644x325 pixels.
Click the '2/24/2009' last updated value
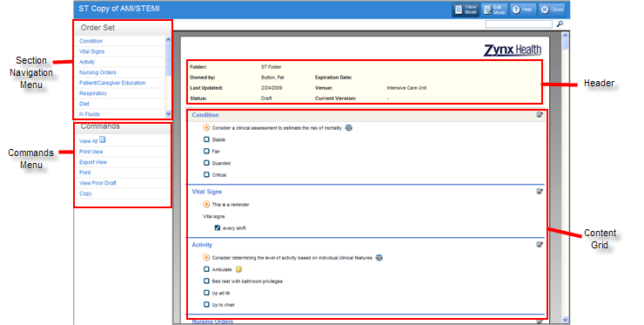click(272, 88)
